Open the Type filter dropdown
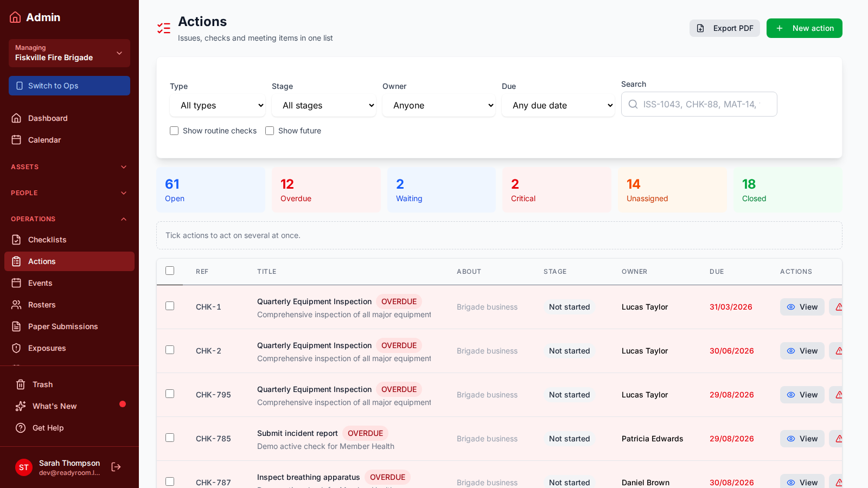Screen dimensions: 868x488 [218, 105]
